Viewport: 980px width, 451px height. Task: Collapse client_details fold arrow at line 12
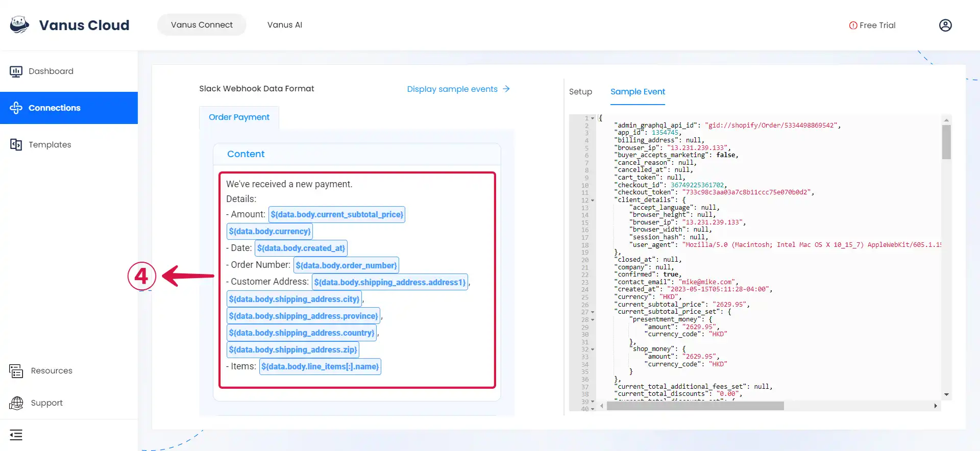point(593,201)
